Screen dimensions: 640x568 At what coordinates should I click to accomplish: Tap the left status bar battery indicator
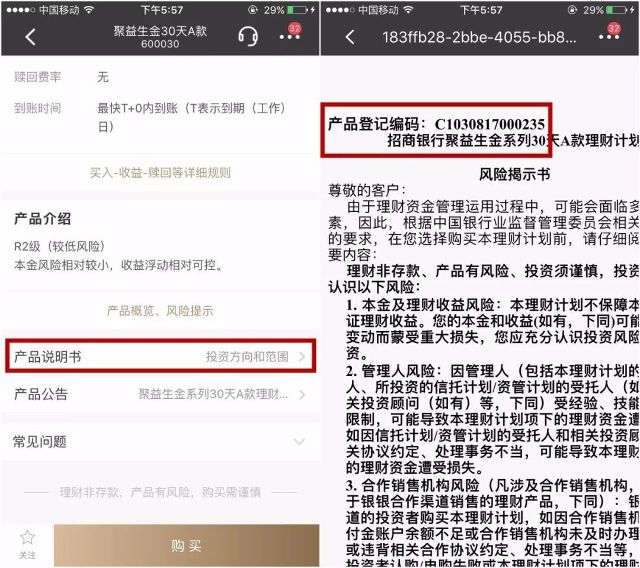pos(297,10)
